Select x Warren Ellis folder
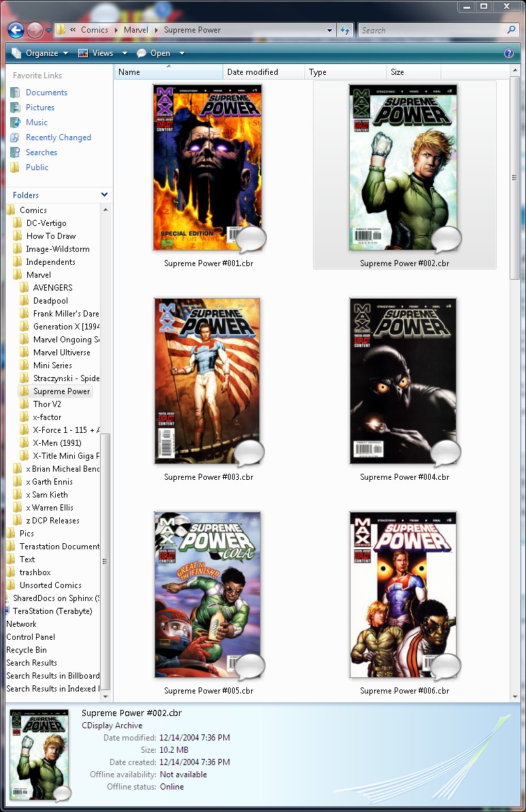The height and width of the screenshot is (812, 526). tap(49, 508)
